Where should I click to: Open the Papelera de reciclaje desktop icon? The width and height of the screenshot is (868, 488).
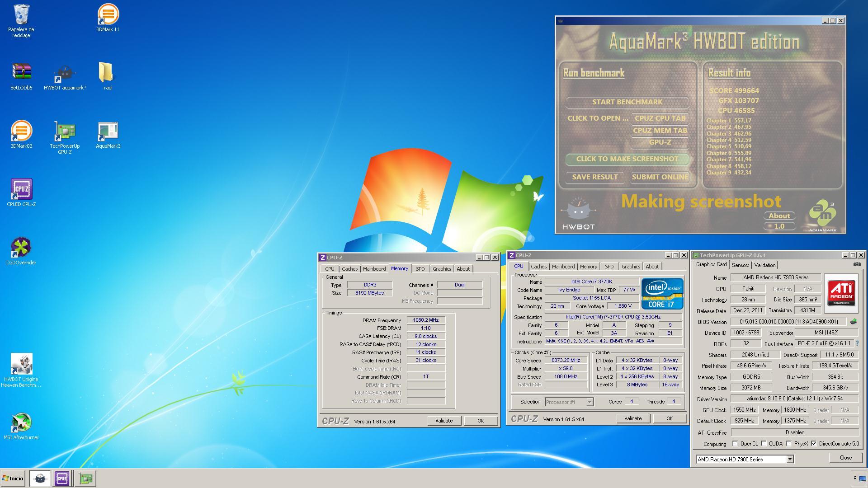coord(21,20)
